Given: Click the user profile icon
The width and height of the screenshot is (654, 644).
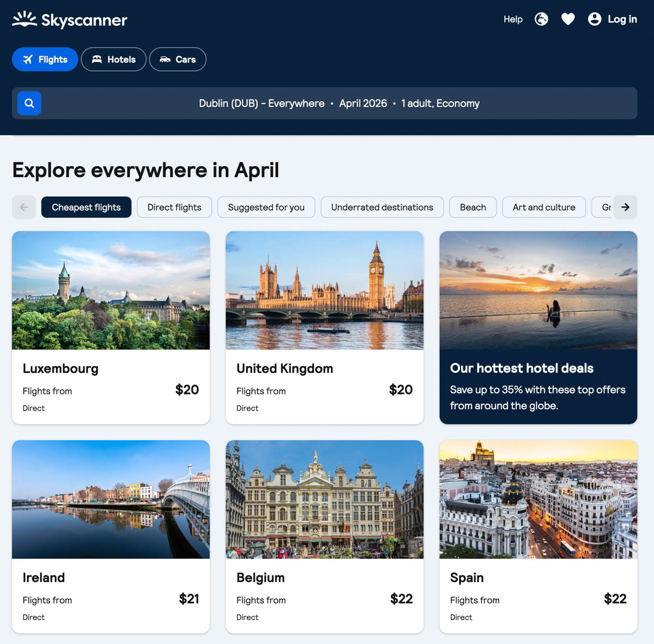Looking at the screenshot, I should 595,19.
